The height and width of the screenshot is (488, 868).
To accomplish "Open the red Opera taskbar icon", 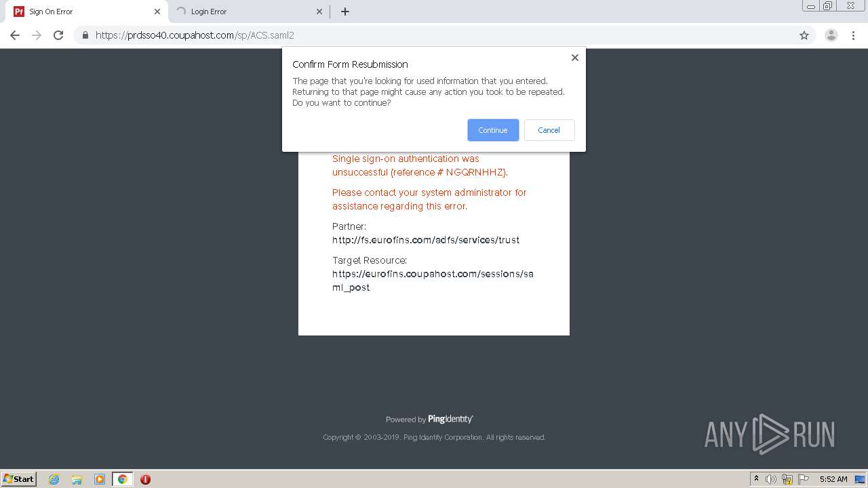I will (145, 479).
